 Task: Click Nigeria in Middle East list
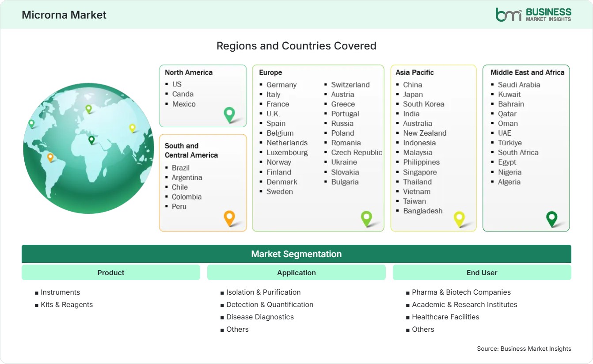click(x=510, y=172)
